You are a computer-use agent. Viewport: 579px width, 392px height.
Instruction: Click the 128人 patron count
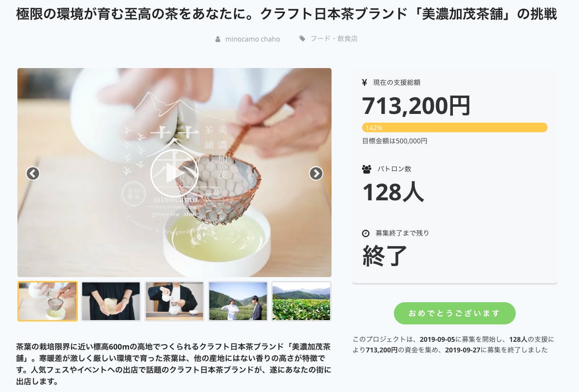coord(393,192)
